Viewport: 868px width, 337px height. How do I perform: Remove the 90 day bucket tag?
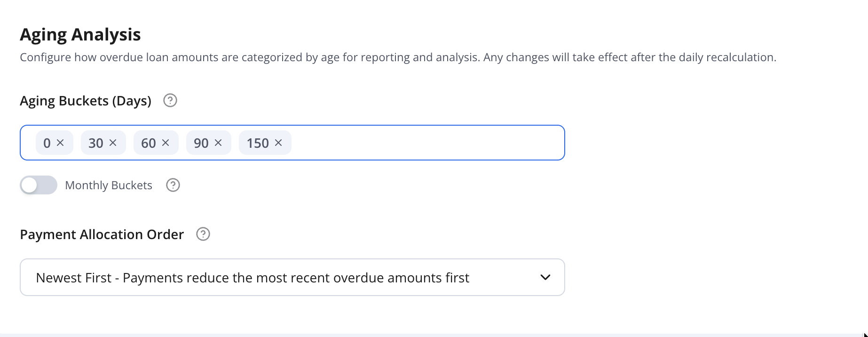pos(218,143)
